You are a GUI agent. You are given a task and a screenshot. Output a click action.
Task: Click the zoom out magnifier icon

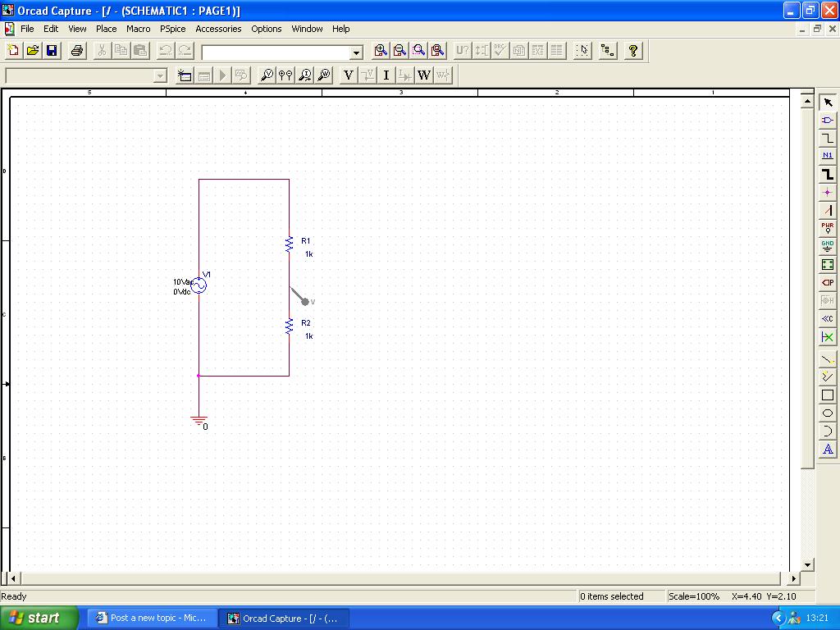(x=399, y=51)
